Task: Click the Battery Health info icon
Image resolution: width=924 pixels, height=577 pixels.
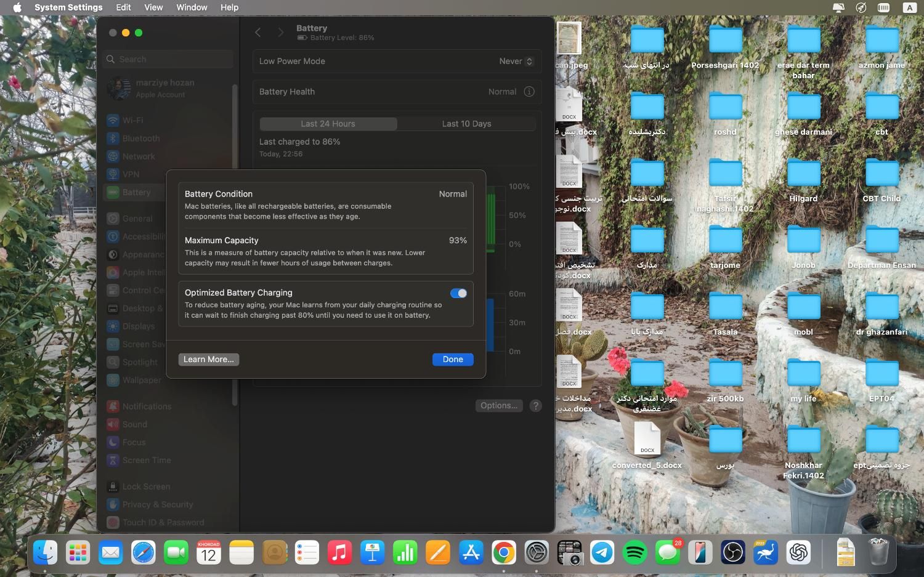Action: coord(529,92)
